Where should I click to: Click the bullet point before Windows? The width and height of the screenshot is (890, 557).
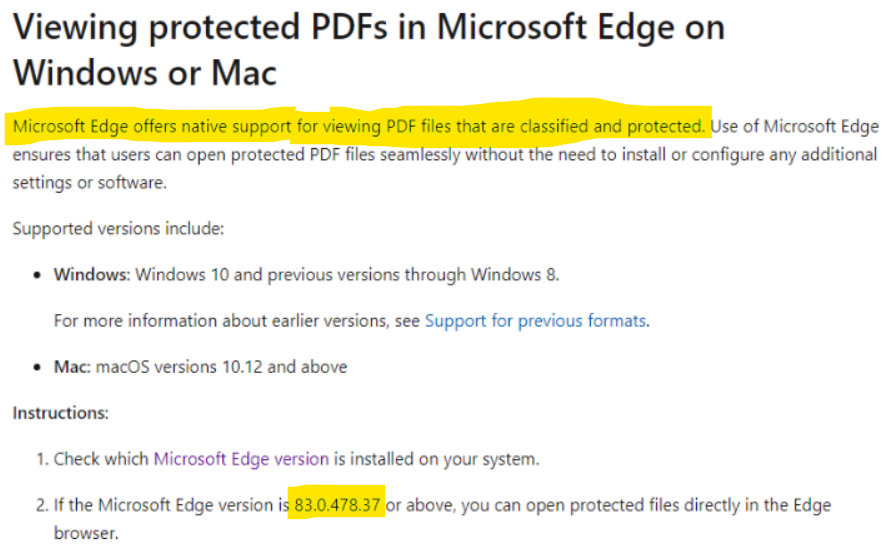pos(37,276)
